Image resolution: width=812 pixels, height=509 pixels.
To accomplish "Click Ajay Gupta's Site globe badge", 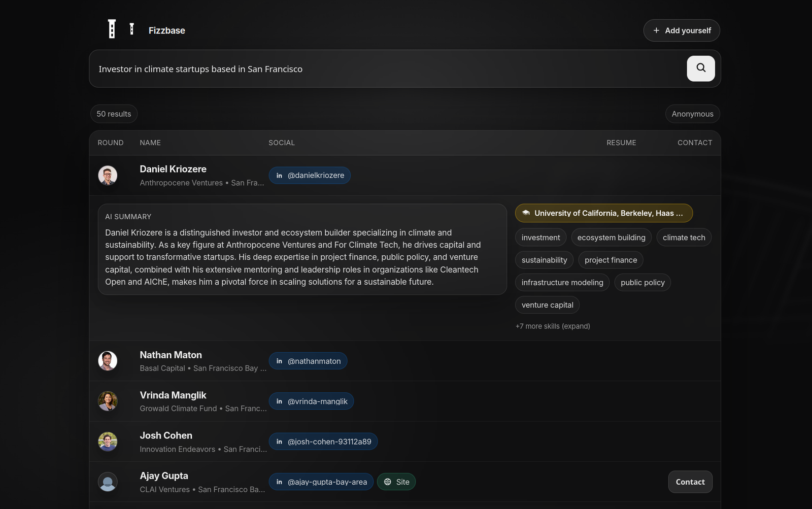I will (x=396, y=482).
